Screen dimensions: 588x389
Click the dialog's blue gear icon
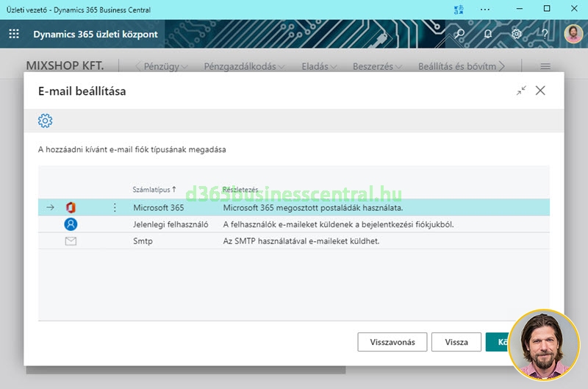point(45,121)
